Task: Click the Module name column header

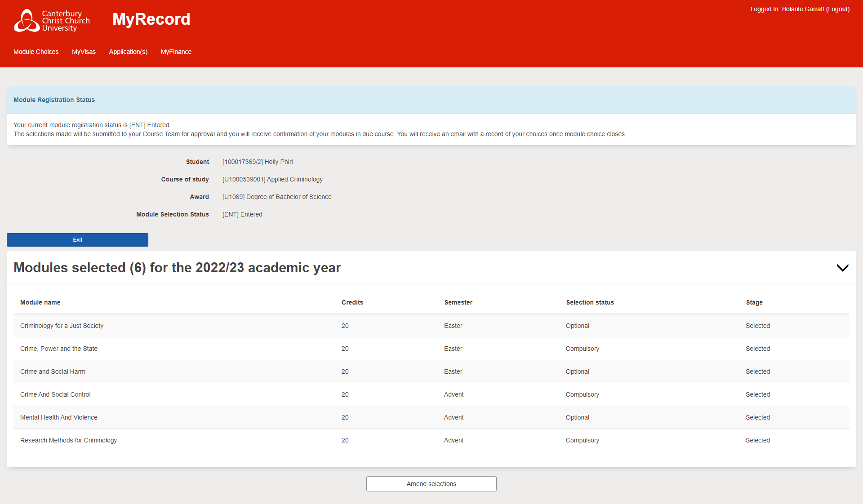Action: click(40, 302)
